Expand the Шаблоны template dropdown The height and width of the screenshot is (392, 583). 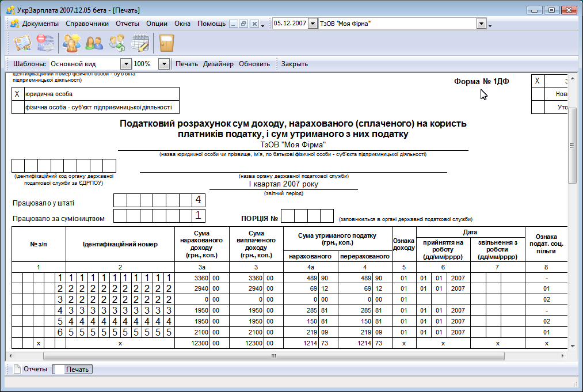click(125, 64)
